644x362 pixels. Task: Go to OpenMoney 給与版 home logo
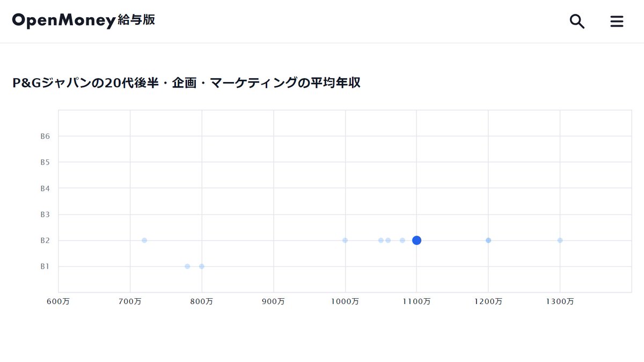point(84,20)
